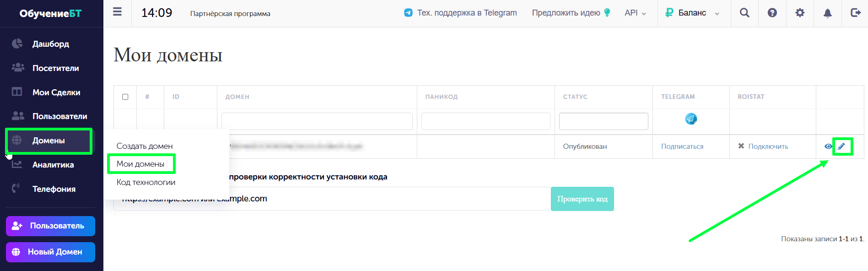This screenshot has height=271, width=868.
Task: Click the TELEGRAM column header
Action: pos(678,97)
